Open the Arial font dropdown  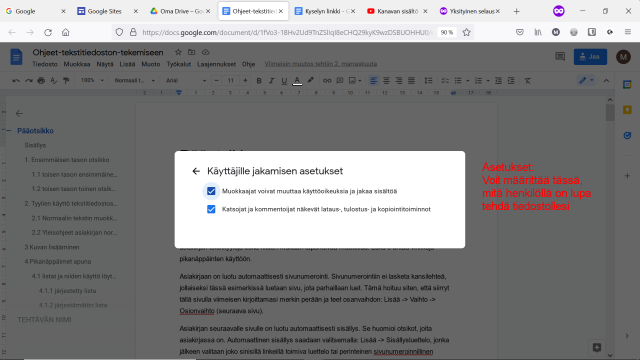point(186,80)
